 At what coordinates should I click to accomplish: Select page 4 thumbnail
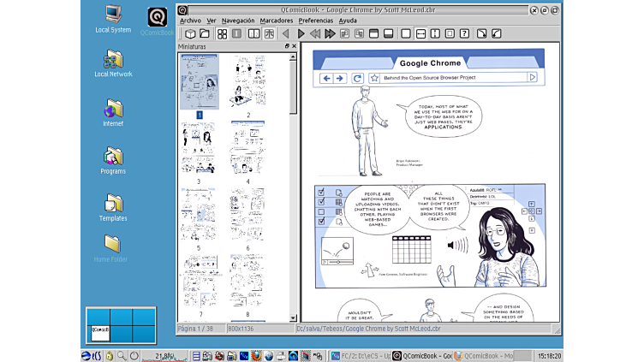click(248, 148)
